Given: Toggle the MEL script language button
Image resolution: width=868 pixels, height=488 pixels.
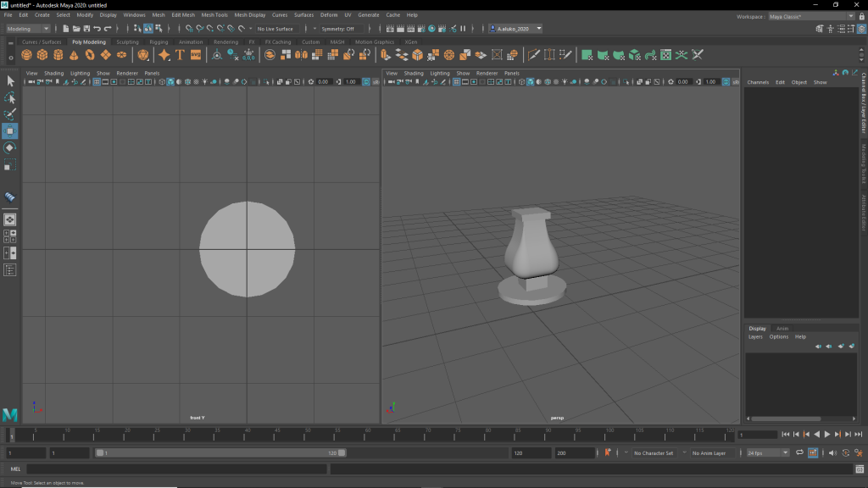Looking at the screenshot, I should (15, 469).
